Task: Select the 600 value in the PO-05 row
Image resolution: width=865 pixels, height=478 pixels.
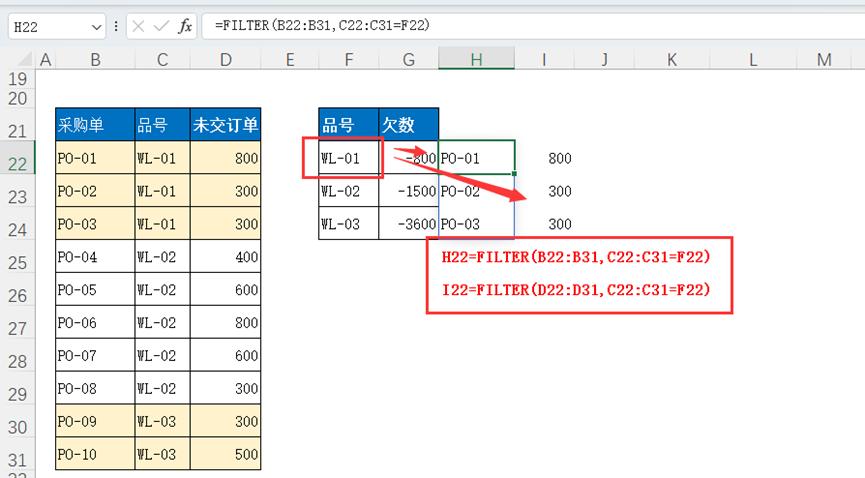Action: 226,290
